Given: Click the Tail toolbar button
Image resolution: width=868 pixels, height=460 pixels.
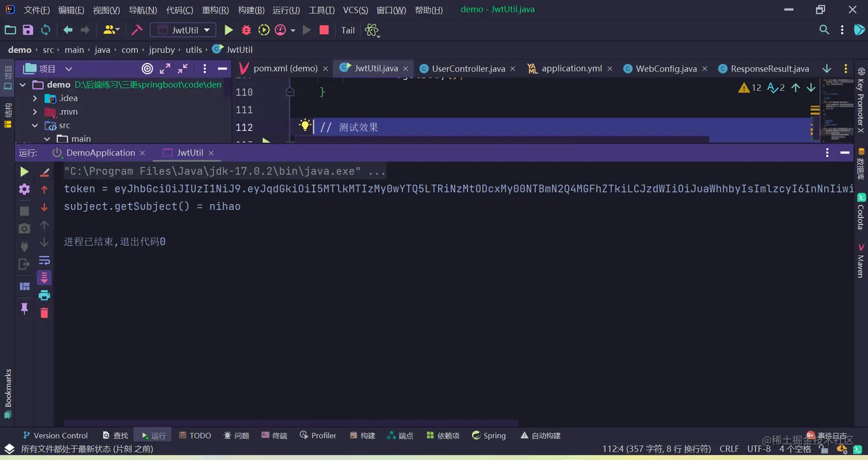Looking at the screenshot, I should (348, 30).
